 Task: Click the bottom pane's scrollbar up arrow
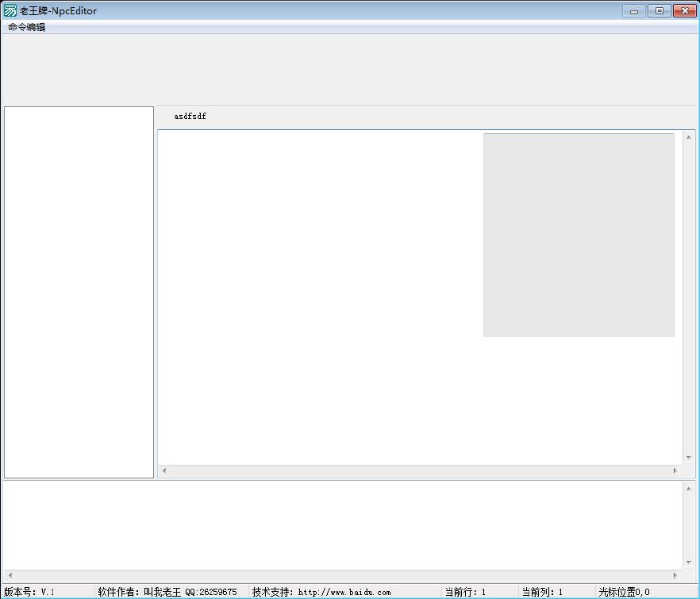coord(688,489)
